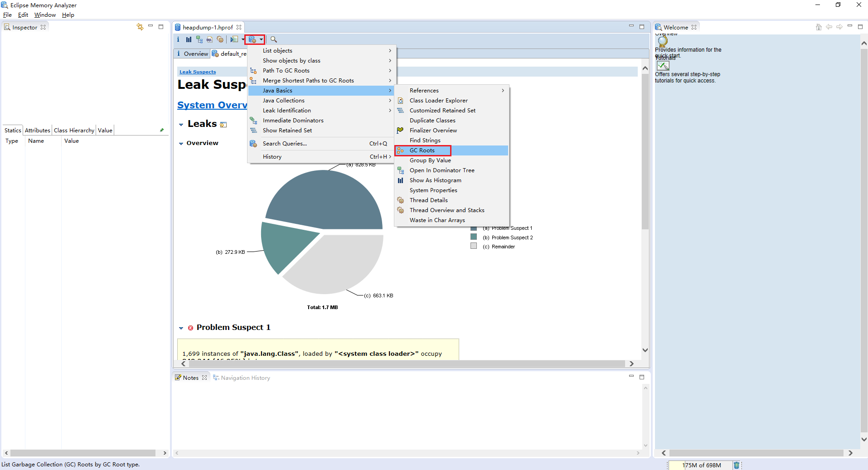
Task: Click the report vertical scrollbar thumb
Action: point(645,151)
